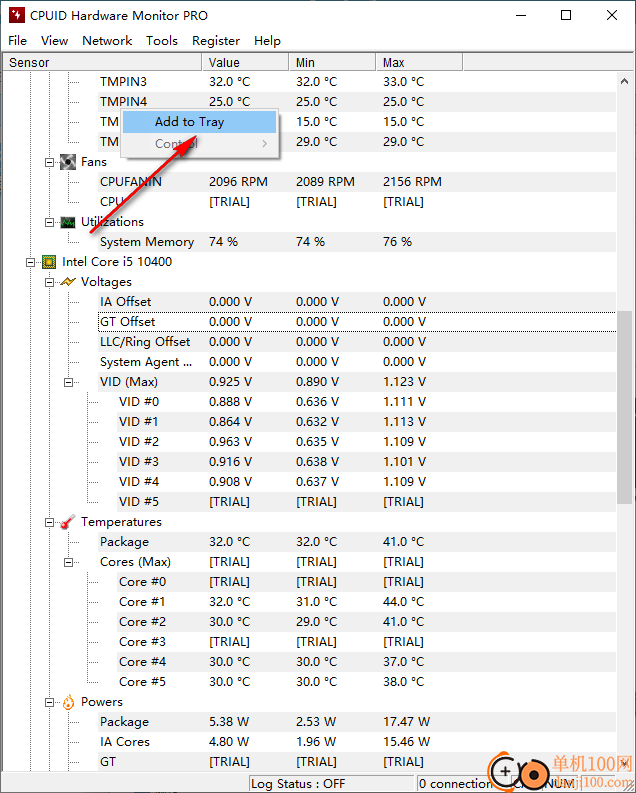Viewport: 636px width, 793px height.
Task: Click the Fans category icon
Action: tap(68, 162)
